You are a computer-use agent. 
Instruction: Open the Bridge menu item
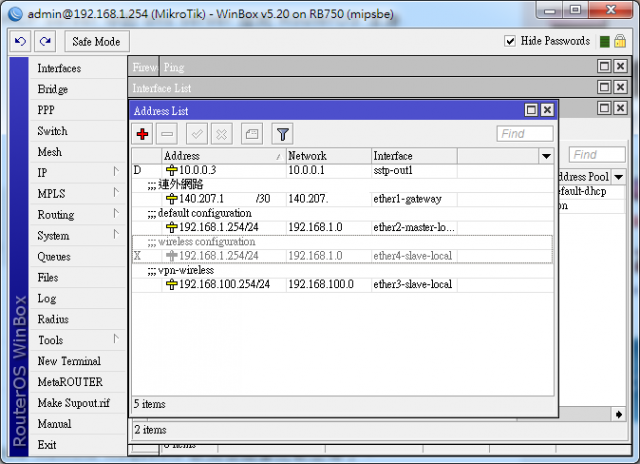(78, 89)
